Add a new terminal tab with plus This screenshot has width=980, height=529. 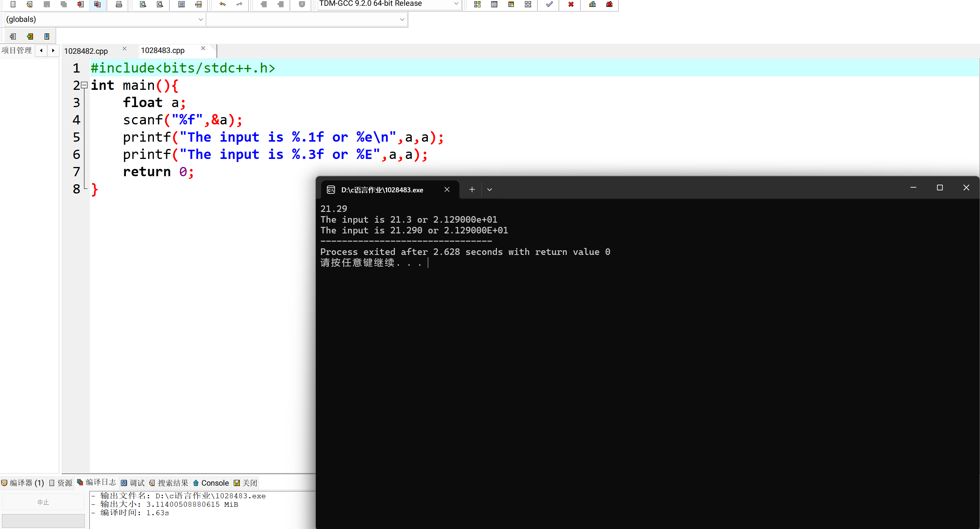(472, 190)
